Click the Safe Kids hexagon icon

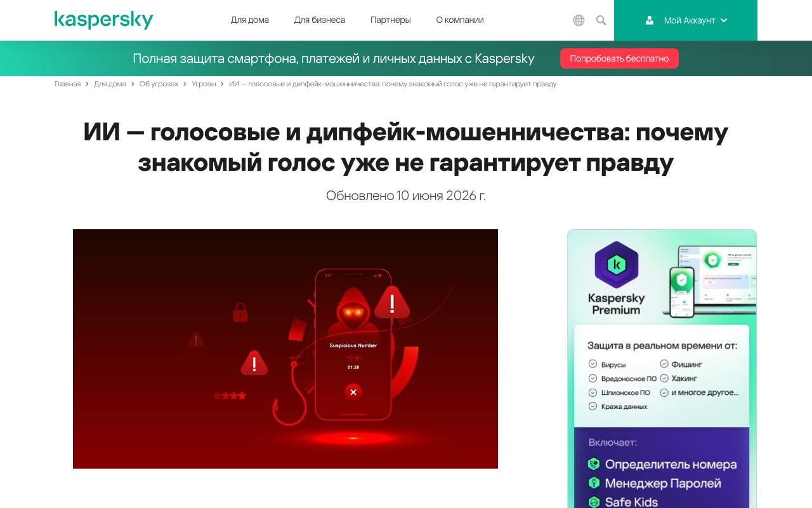(594, 502)
